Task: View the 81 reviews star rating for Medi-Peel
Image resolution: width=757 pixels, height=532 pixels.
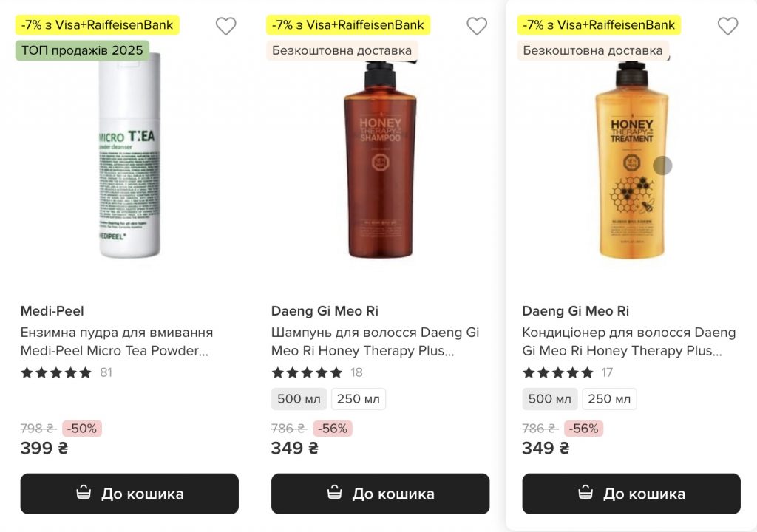Action: (x=56, y=372)
